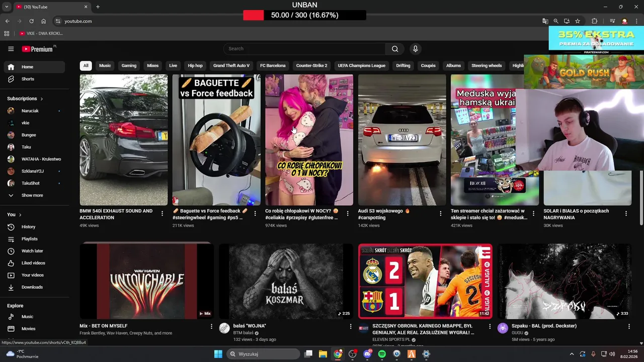Expand the You section chevron
The height and width of the screenshot is (362, 644).
coord(20,215)
